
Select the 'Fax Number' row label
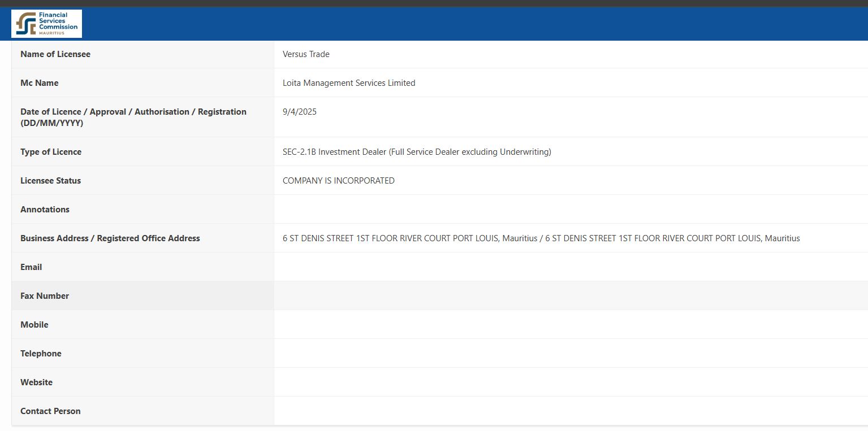tap(45, 296)
